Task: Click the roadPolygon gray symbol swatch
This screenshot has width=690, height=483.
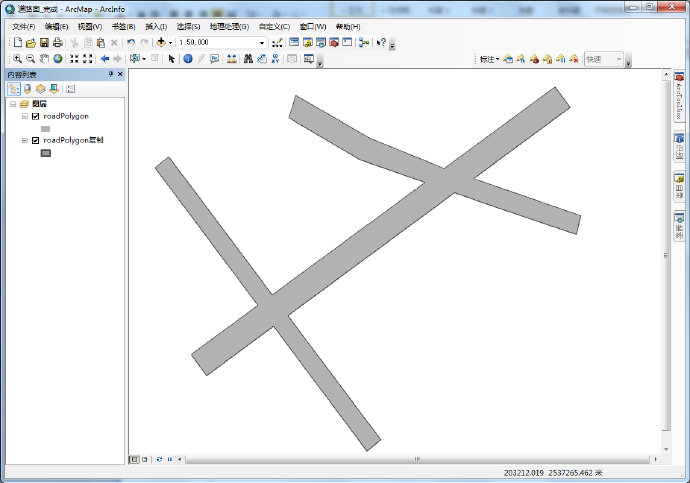Action: (45, 129)
